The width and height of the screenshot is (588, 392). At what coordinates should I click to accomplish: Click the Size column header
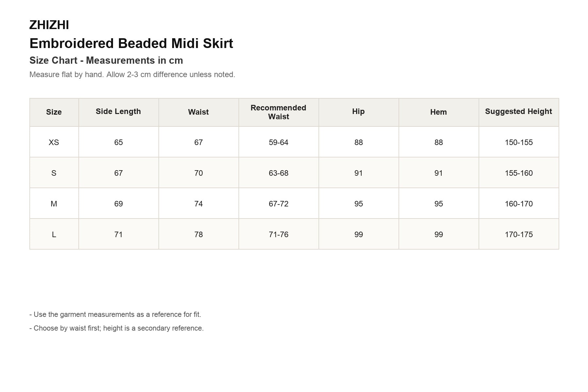click(x=54, y=112)
